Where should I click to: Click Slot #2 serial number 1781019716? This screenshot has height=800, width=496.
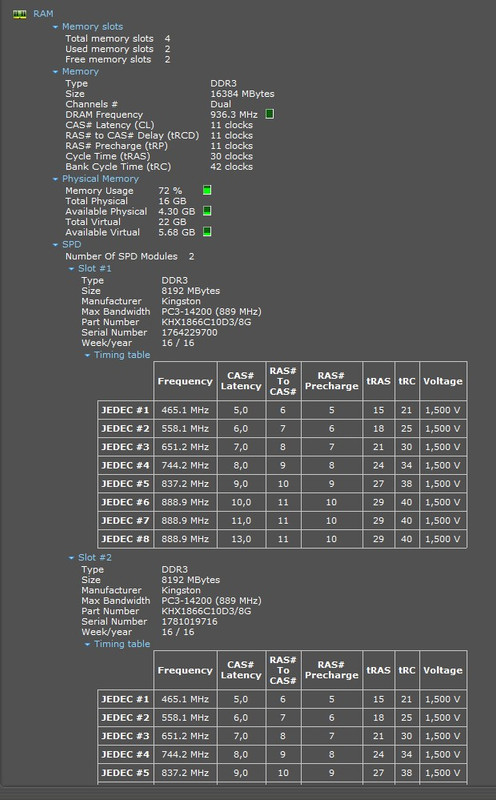tap(189, 622)
